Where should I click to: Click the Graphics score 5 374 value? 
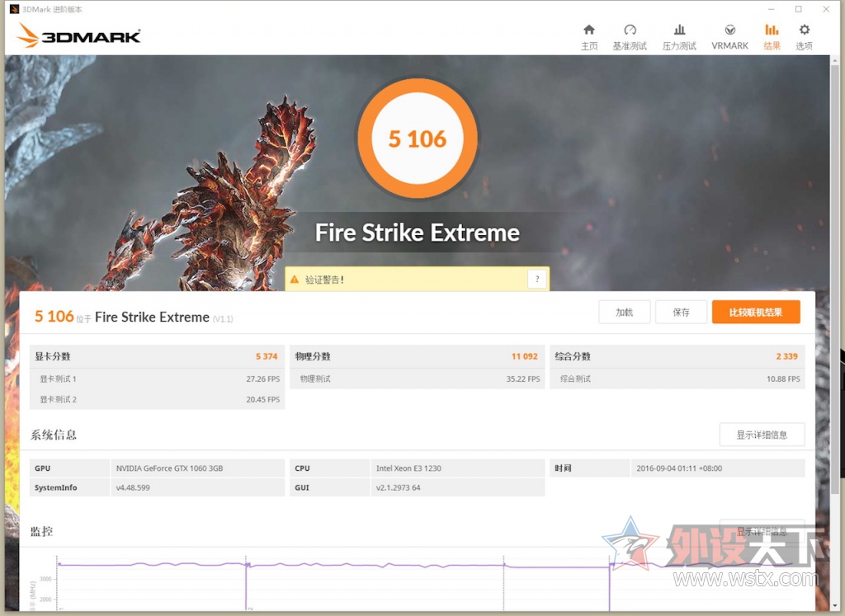tap(267, 356)
